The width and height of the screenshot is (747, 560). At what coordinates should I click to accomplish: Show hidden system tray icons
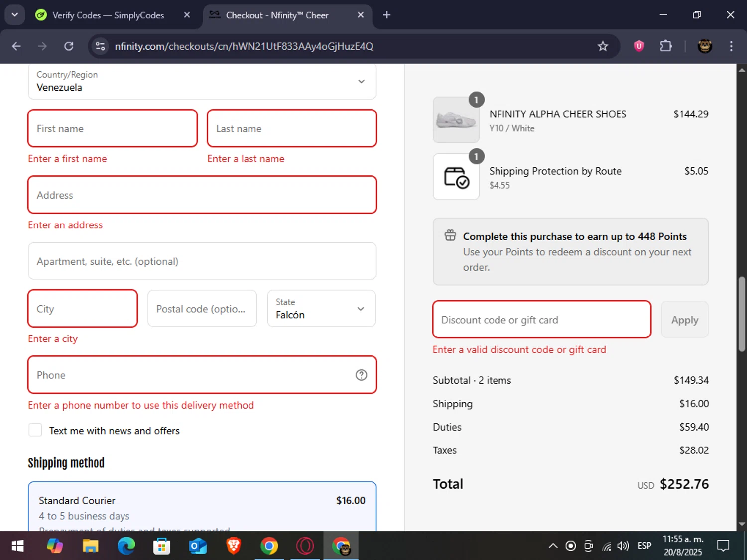(553, 546)
